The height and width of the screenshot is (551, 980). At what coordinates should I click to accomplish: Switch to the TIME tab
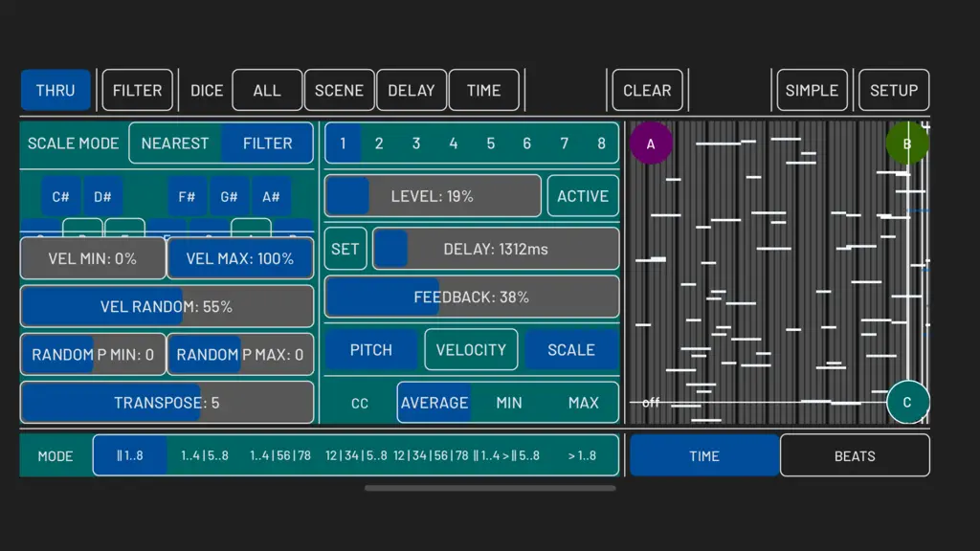[x=704, y=455]
